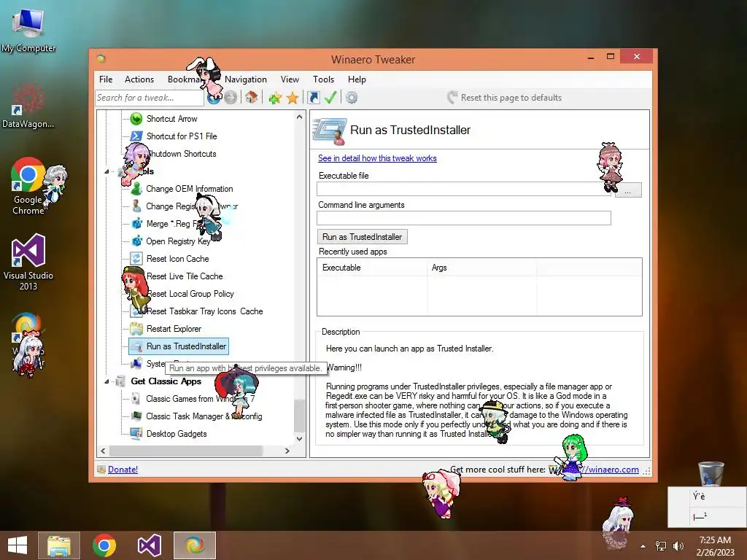Click the Reset Icon Cache icon

coord(136,259)
